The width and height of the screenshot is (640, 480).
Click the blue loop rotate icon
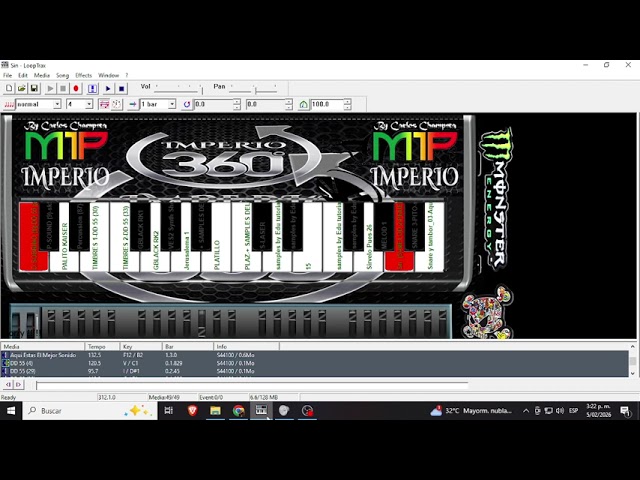(187, 104)
